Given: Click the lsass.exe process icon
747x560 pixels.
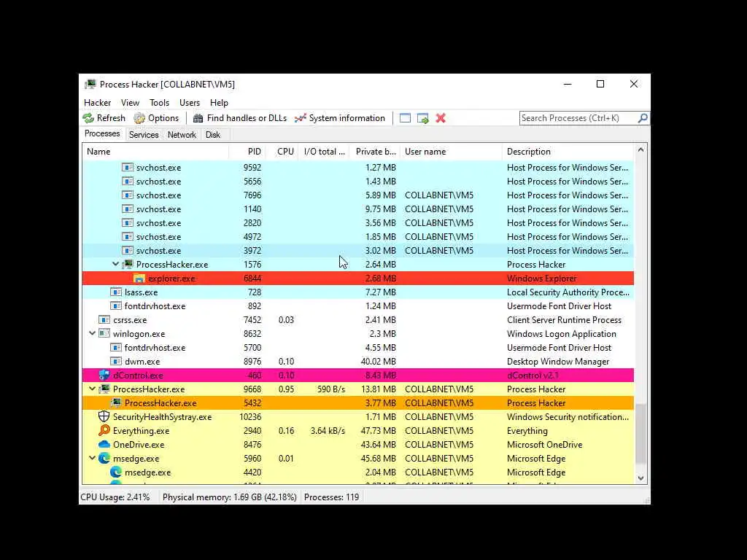Looking at the screenshot, I should pos(116,292).
